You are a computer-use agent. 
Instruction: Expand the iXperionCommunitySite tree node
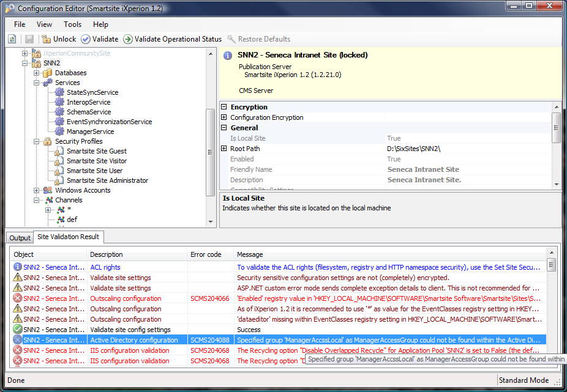coord(24,53)
